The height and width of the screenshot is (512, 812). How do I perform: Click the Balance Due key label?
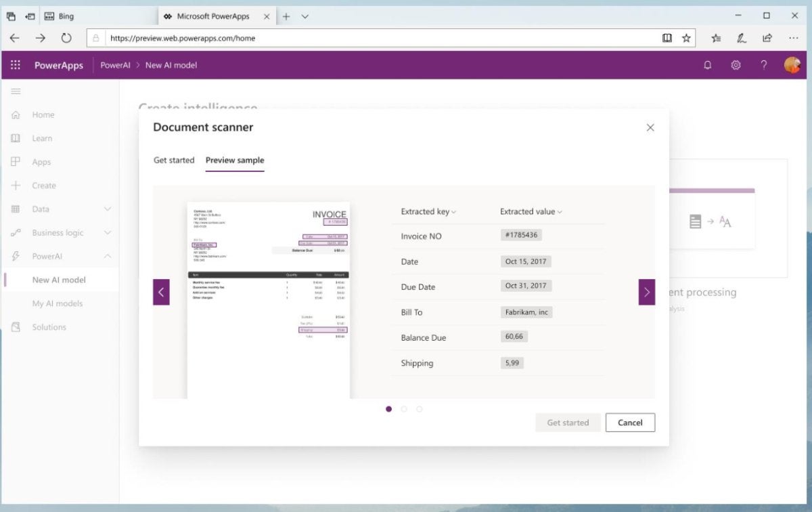(x=424, y=337)
